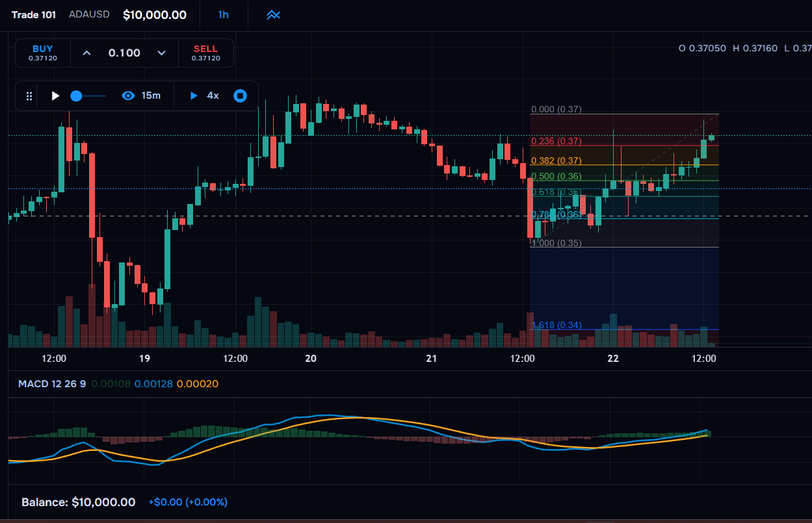Open the 1h timeframe selector
This screenshot has width=812, height=523.
coord(223,14)
